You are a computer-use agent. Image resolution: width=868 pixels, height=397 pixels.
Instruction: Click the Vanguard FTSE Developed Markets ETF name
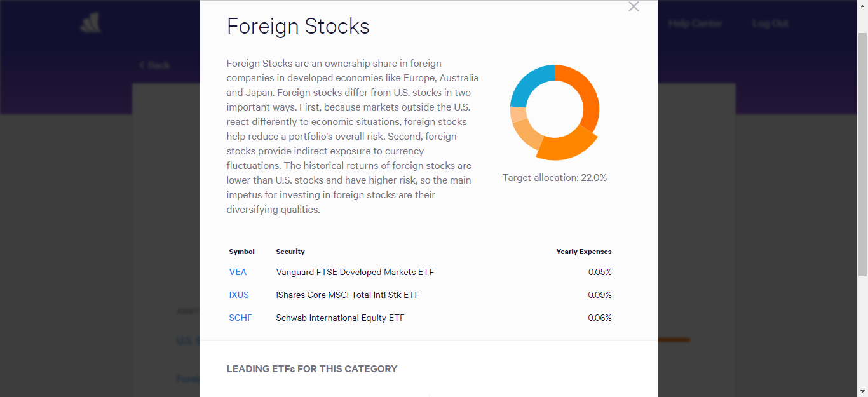tap(355, 272)
